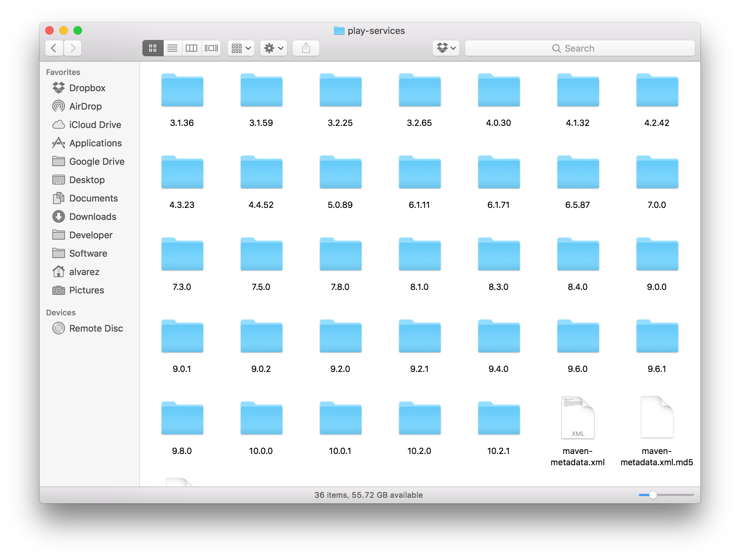
Task: Select the 7.8.0 folder
Action: pyautogui.click(x=341, y=254)
